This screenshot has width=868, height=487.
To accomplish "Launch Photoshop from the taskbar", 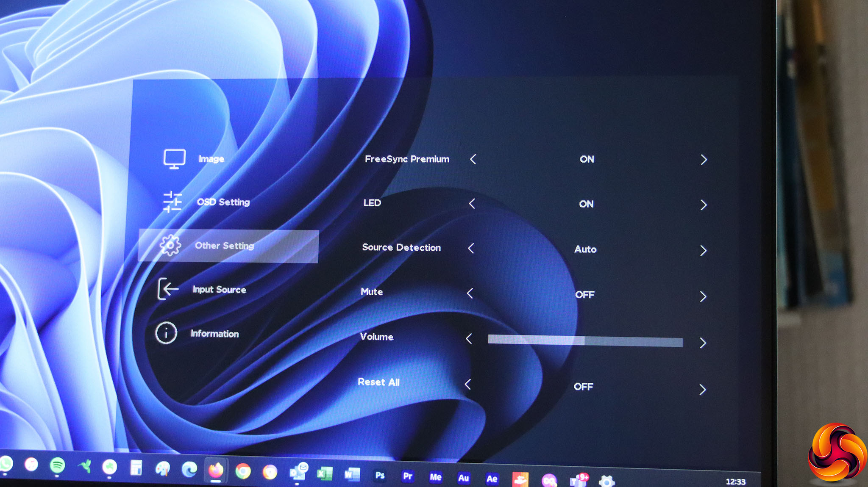I will pos(380,476).
